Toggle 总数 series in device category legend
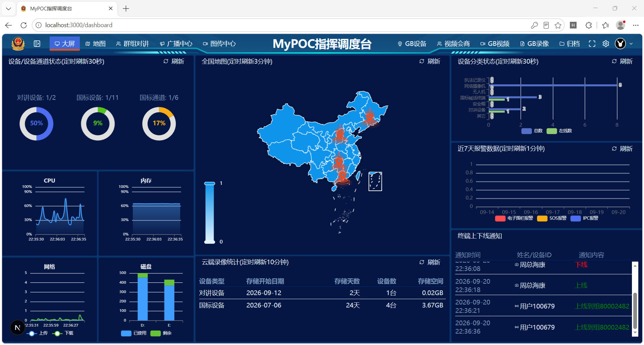Screen dimensions: 644x345 pyautogui.click(x=532, y=131)
